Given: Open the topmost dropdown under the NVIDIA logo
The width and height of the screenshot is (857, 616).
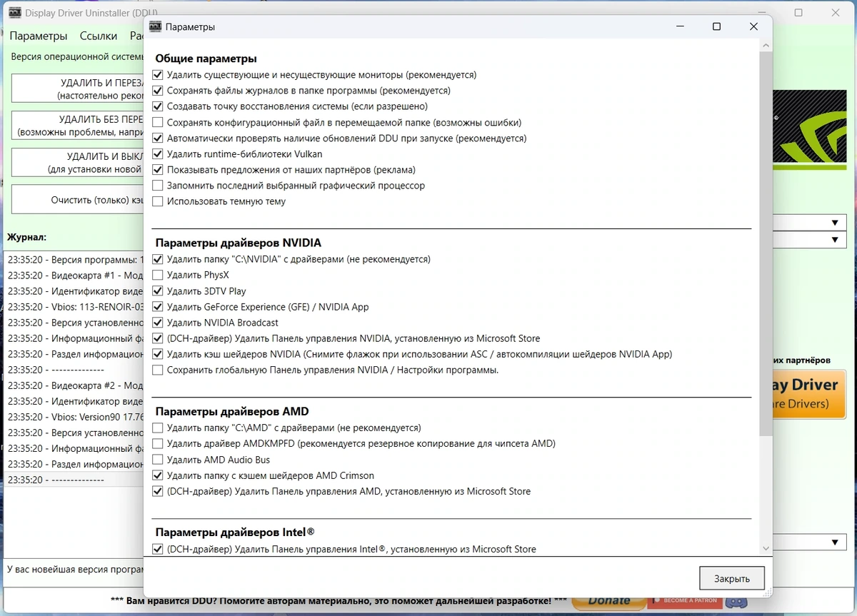Looking at the screenshot, I should 811,223.
